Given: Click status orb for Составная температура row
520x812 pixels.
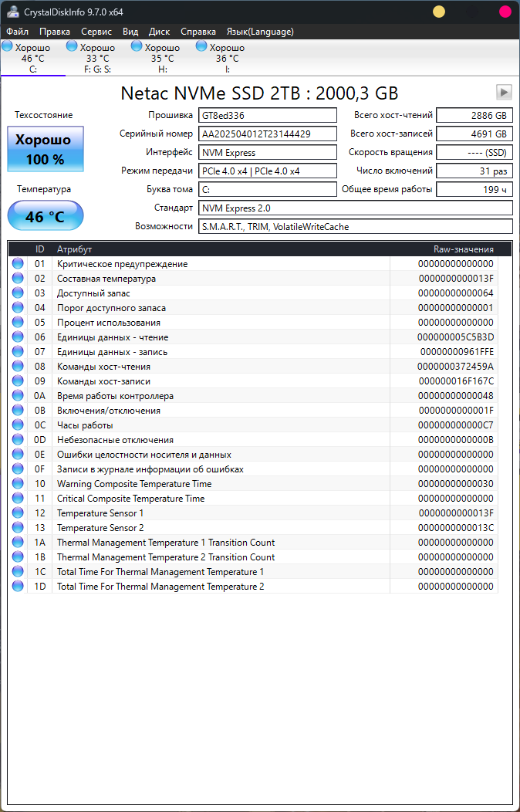Looking at the screenshot, I should [x=18, y=278].
